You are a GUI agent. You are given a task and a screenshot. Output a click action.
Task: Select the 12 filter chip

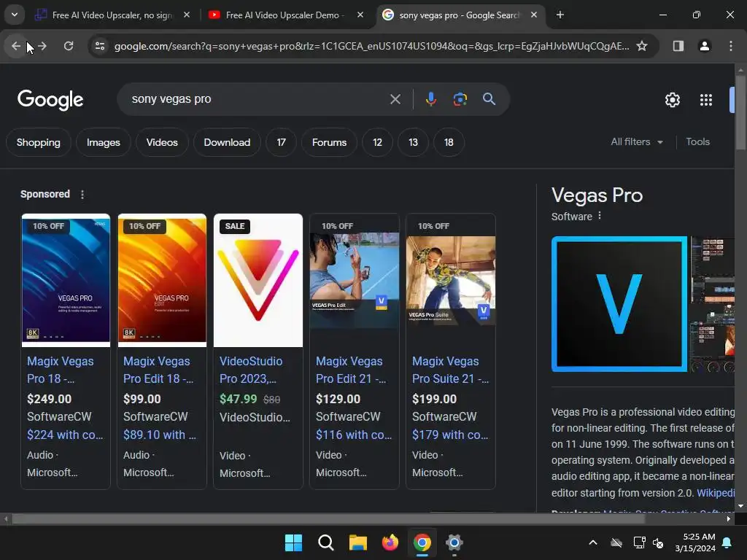click(377, 142)
